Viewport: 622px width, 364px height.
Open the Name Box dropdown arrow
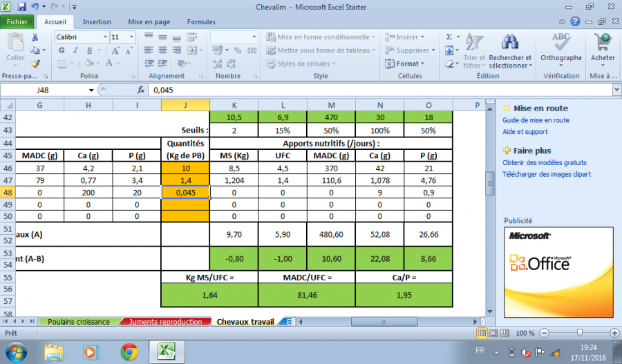91,90
